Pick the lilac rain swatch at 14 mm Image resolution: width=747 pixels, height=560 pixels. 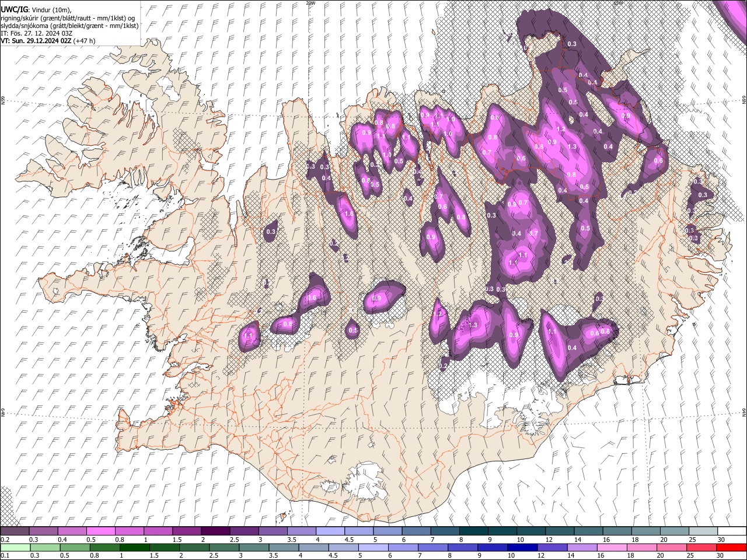pos(581,547)
